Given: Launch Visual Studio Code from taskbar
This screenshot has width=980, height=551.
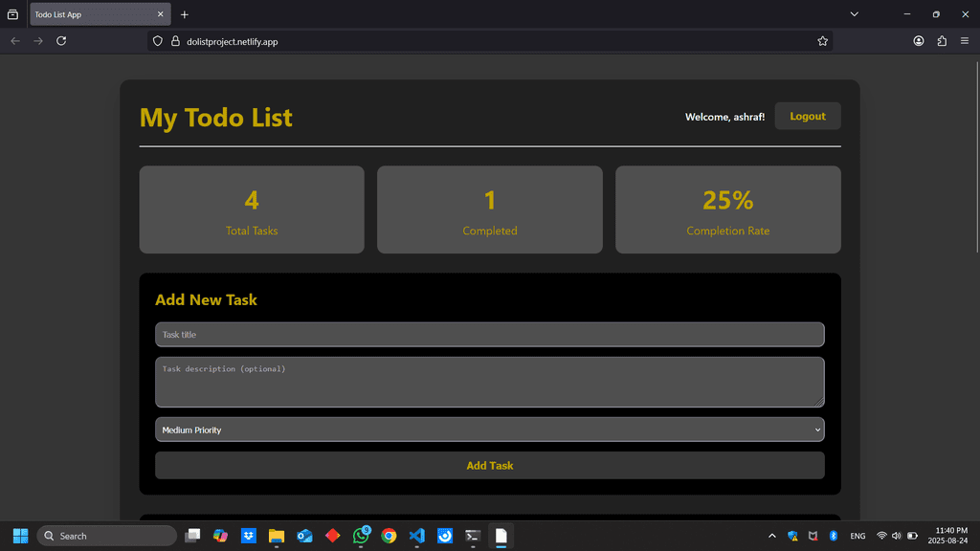Looking at the screenshot, I should (416, 536).
